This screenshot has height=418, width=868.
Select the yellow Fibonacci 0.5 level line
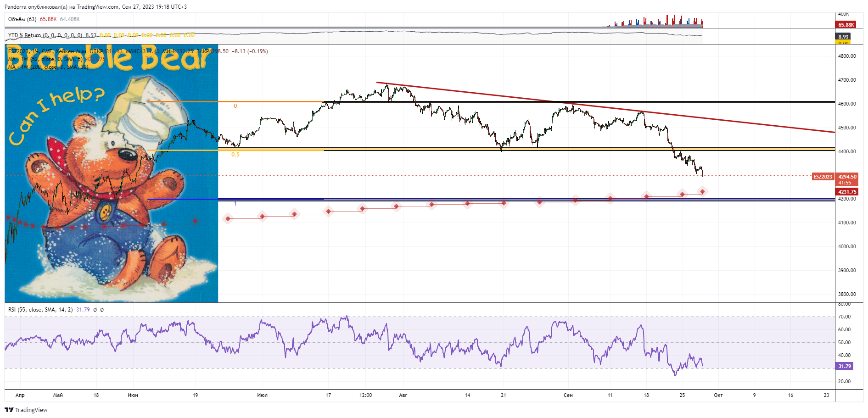pyautogui.click(x=235, y=150)
